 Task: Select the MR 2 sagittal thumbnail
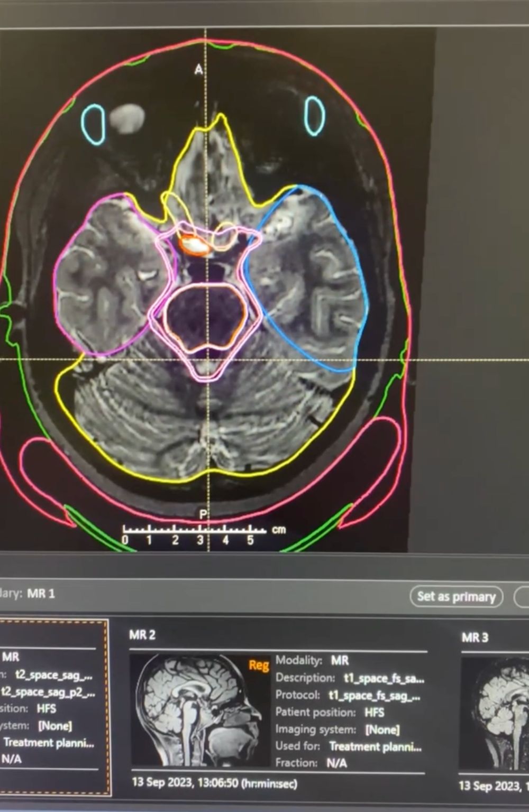point(200,710)
